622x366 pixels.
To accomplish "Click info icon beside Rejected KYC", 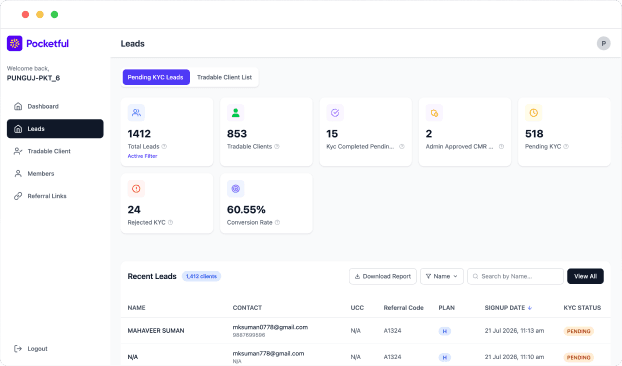I will pyautogui.click(x=171, y=222).
